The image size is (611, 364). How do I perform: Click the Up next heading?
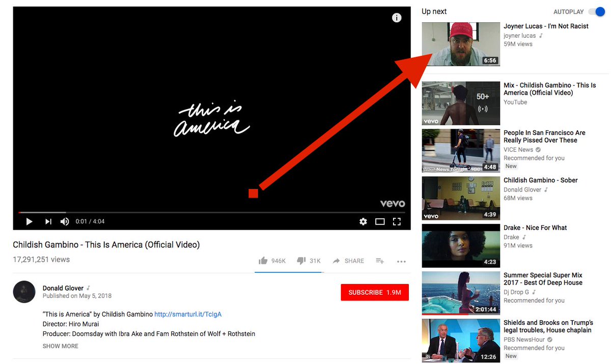[434, 11]
